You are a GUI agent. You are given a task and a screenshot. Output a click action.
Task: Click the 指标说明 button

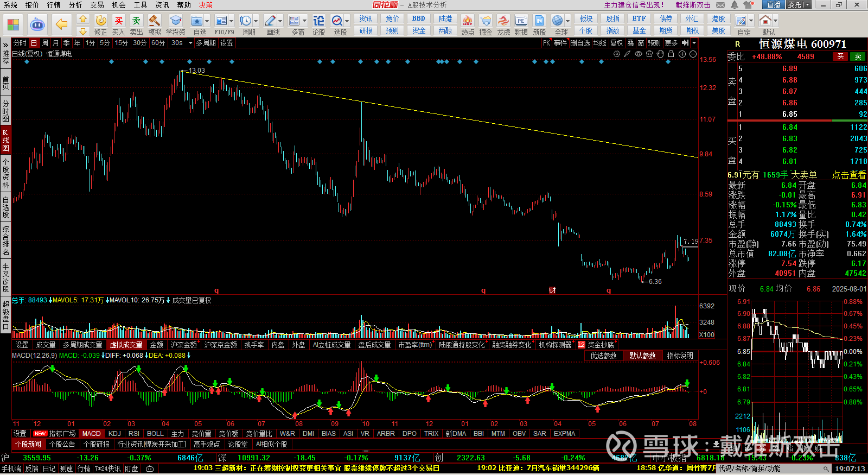pyautogui.click(x=680, y=356)
